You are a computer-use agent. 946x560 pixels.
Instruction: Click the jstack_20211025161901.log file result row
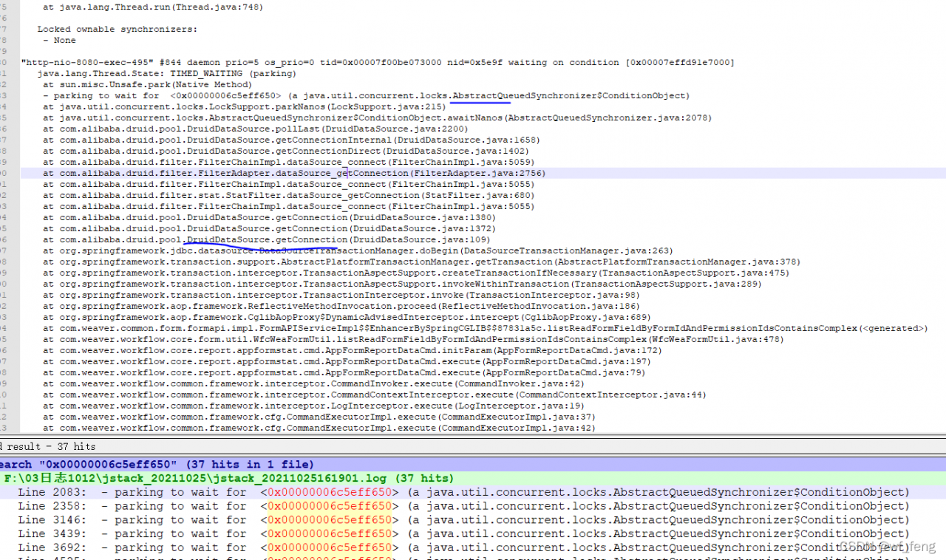point(229,478)
